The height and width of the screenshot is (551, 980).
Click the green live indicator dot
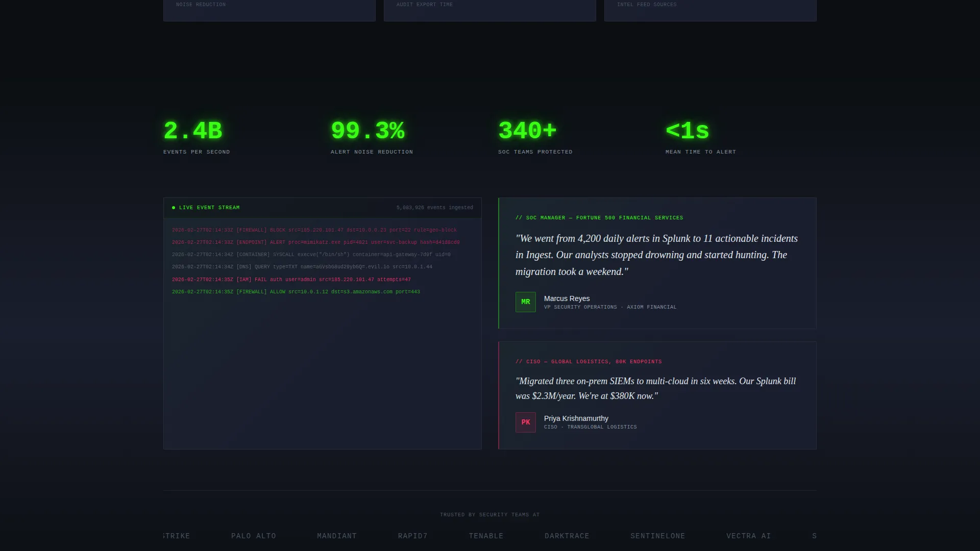coord(174,208)
